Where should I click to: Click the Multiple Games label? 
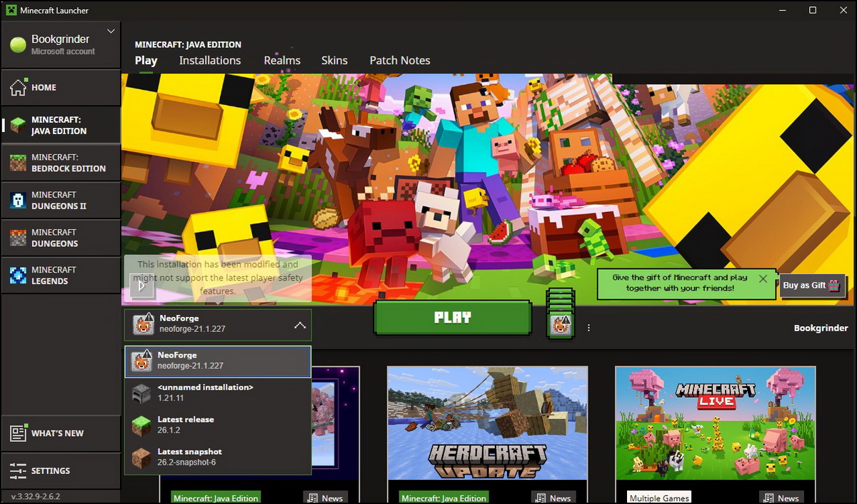coord(659,498)
